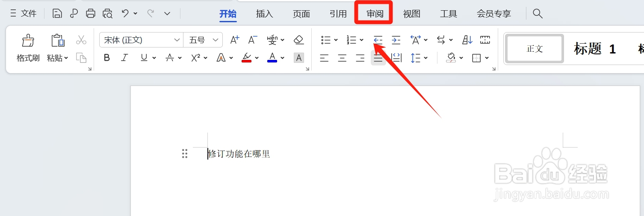Click the search magnifier icon
644x216 pixels.
(x=538, y=14)
